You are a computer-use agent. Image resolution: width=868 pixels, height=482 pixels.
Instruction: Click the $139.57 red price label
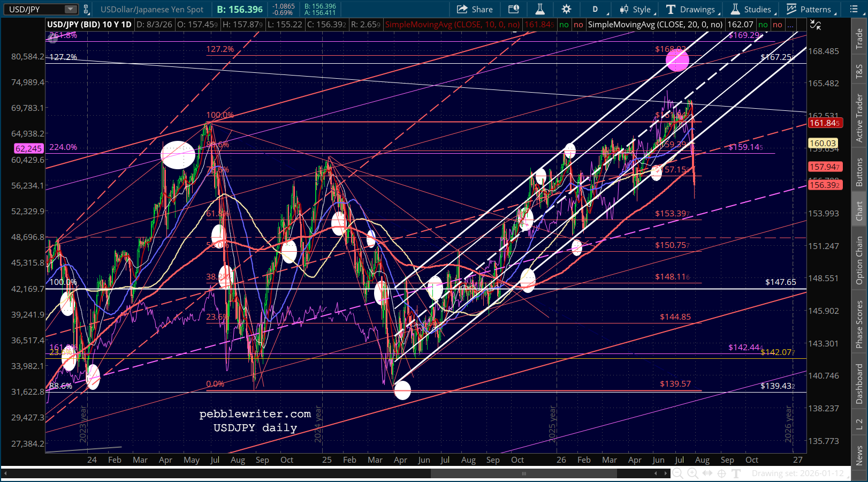[675, 383]
